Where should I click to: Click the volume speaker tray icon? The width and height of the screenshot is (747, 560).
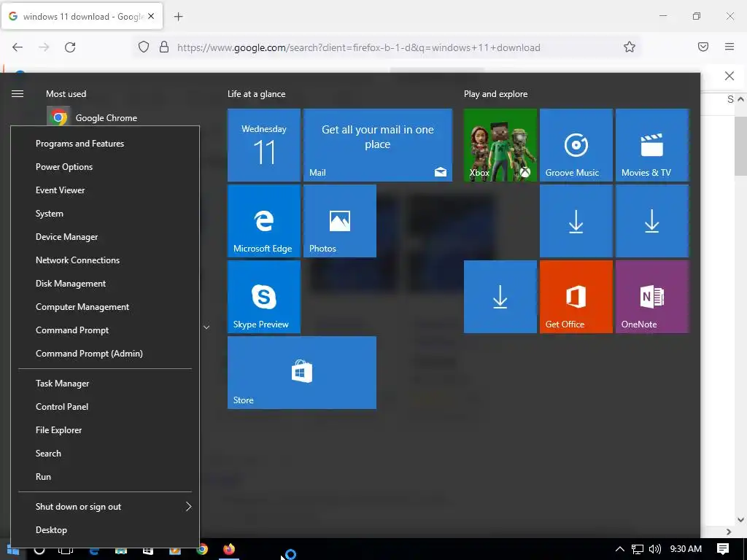[x=656, y=549]
